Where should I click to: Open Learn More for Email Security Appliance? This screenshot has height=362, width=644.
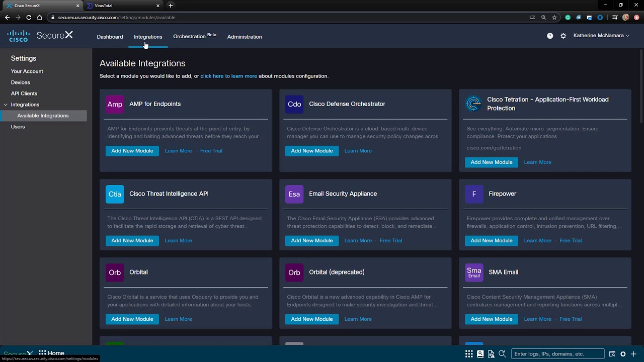[358, 240]
